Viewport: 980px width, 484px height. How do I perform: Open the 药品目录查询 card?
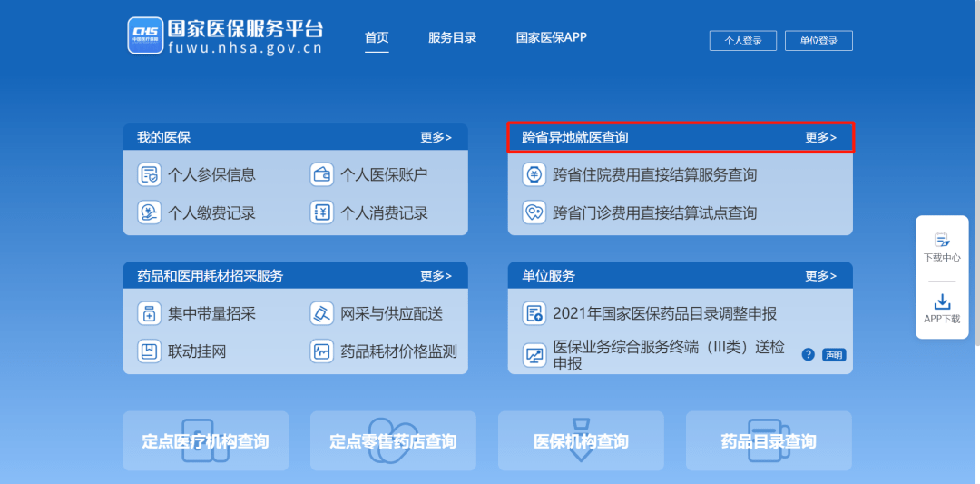pos(769,440)
